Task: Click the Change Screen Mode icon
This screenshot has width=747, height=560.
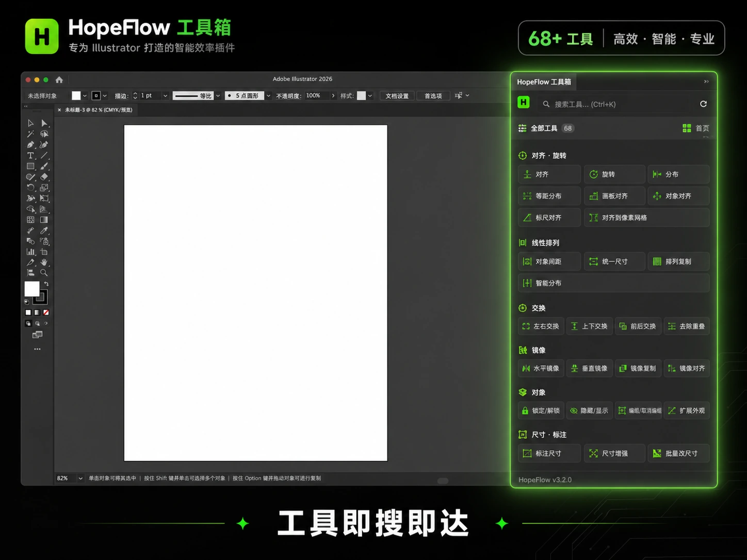Action: click(x=37, y=335)
